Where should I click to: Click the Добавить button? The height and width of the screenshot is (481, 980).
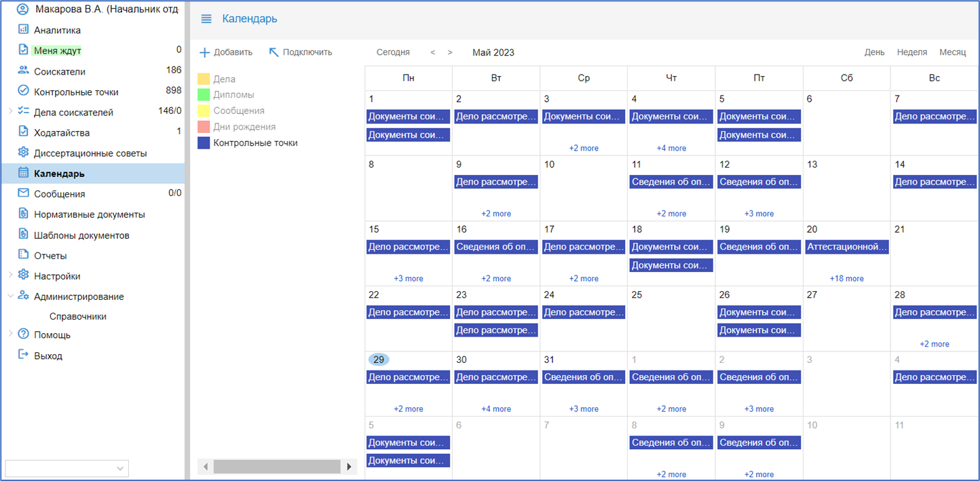(x=225, y=52)
